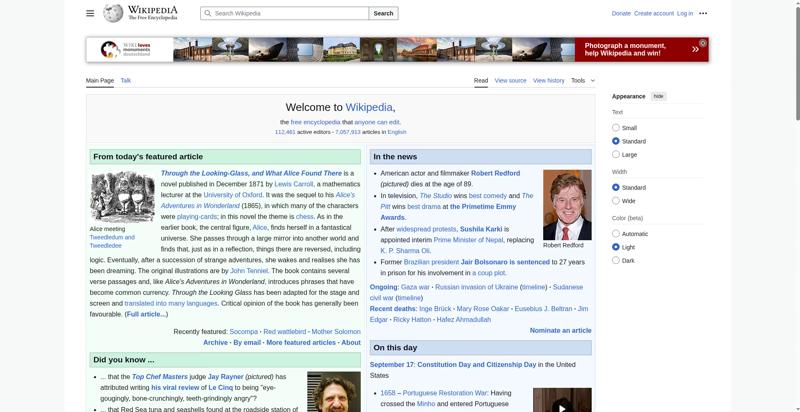
Task: Select the Standard width radio button
Action: [616, 187]
